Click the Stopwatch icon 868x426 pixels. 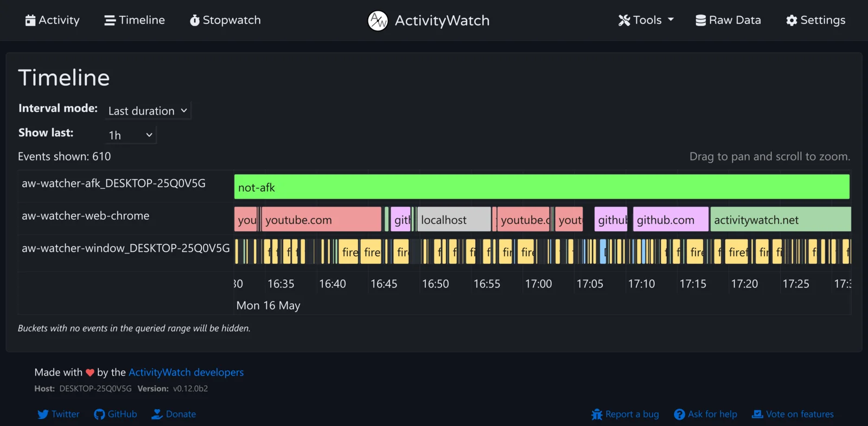[x=195, y=21]
